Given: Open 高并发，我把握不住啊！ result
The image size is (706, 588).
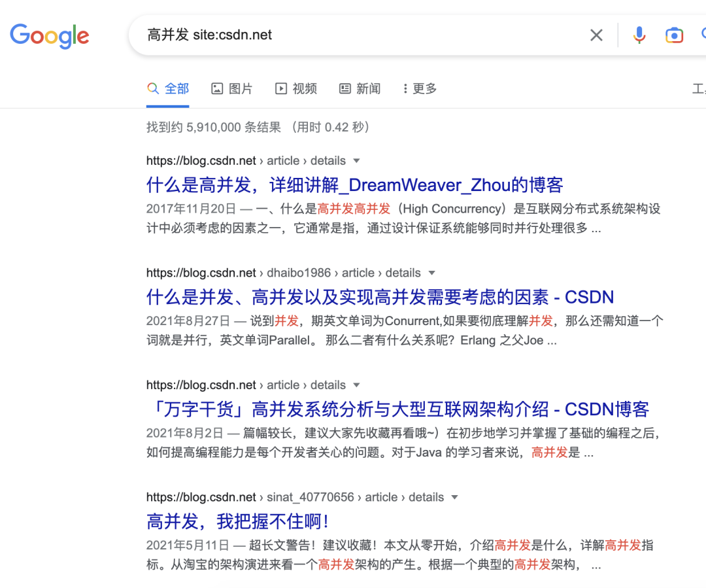Looking at the screenshot, I should [x=238, y=522].
